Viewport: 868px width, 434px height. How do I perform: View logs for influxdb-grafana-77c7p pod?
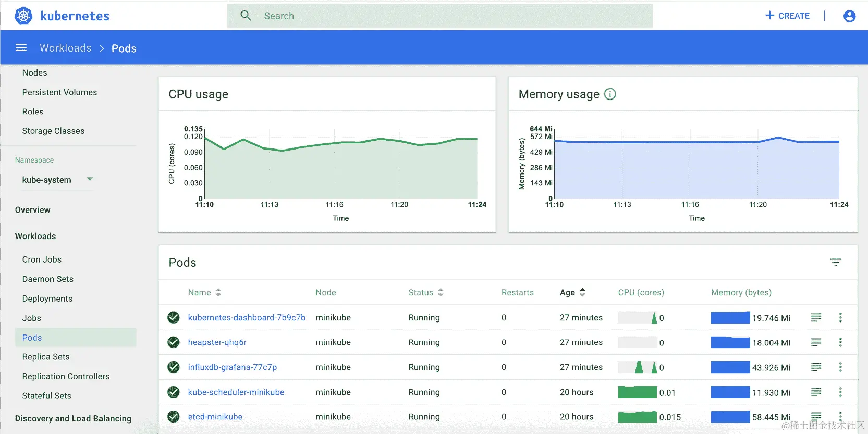(x=816, y=367)
